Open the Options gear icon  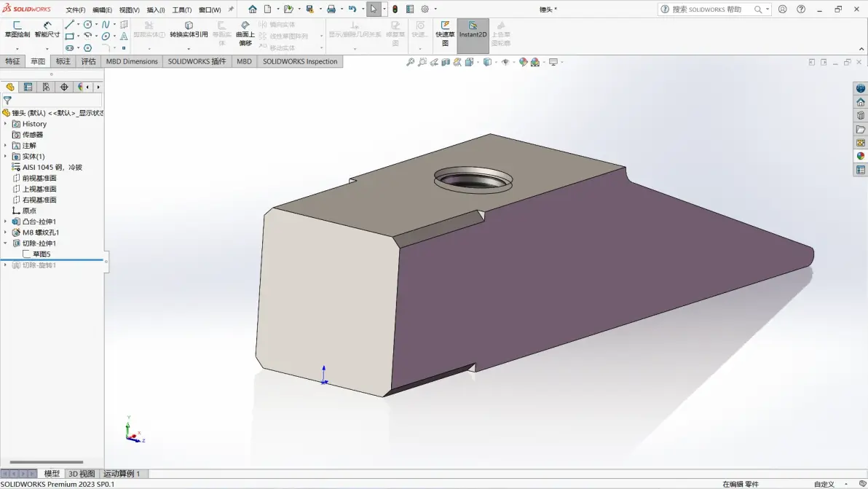point(425,9)
